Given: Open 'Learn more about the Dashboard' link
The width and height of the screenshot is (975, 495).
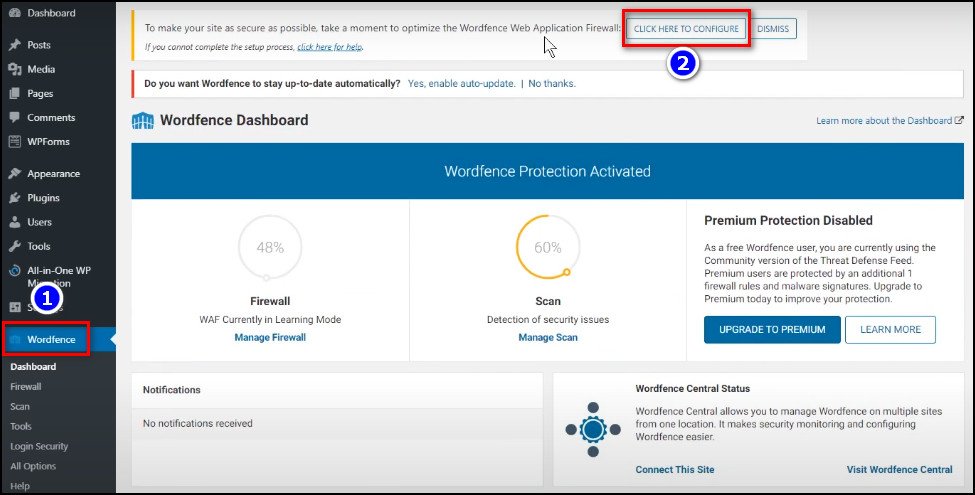Looking at the screenshot, I should click(x=884, y=121).
